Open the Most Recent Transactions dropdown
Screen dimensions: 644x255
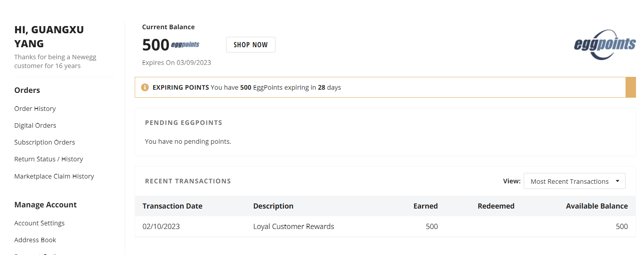point(574,181)
